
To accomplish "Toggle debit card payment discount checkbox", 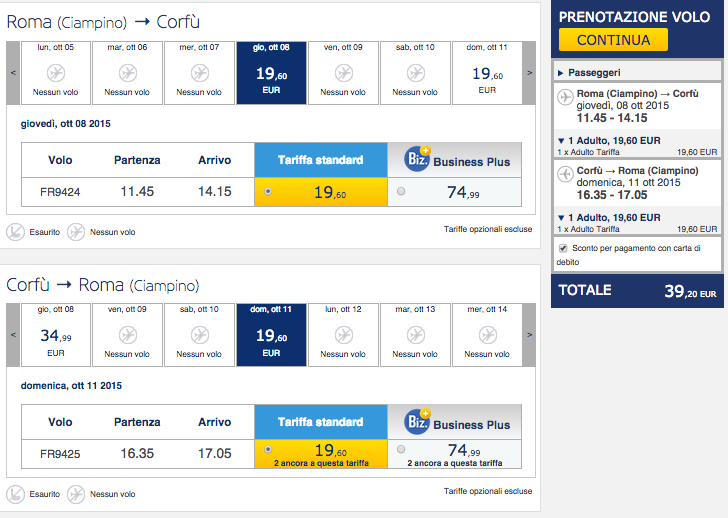I will [563, 248].
